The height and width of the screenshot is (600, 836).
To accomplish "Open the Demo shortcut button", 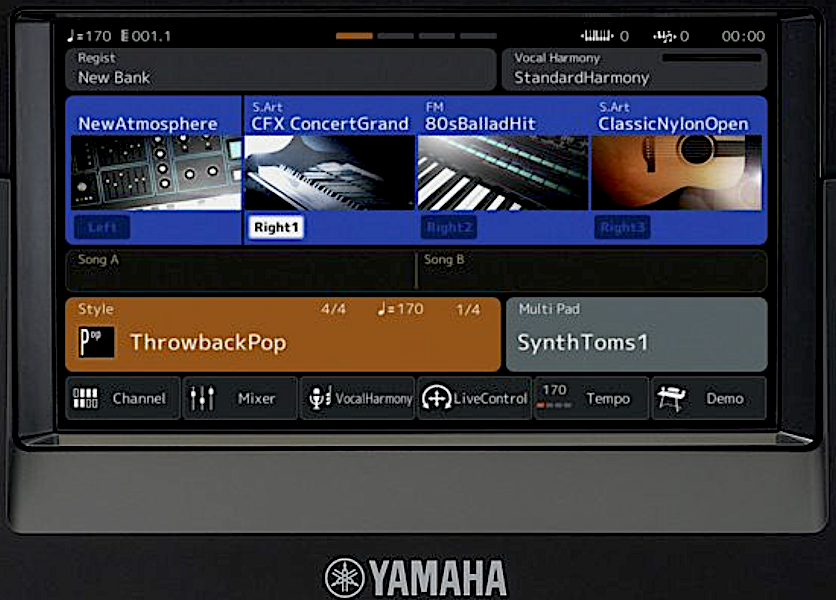I will [710, 398].
